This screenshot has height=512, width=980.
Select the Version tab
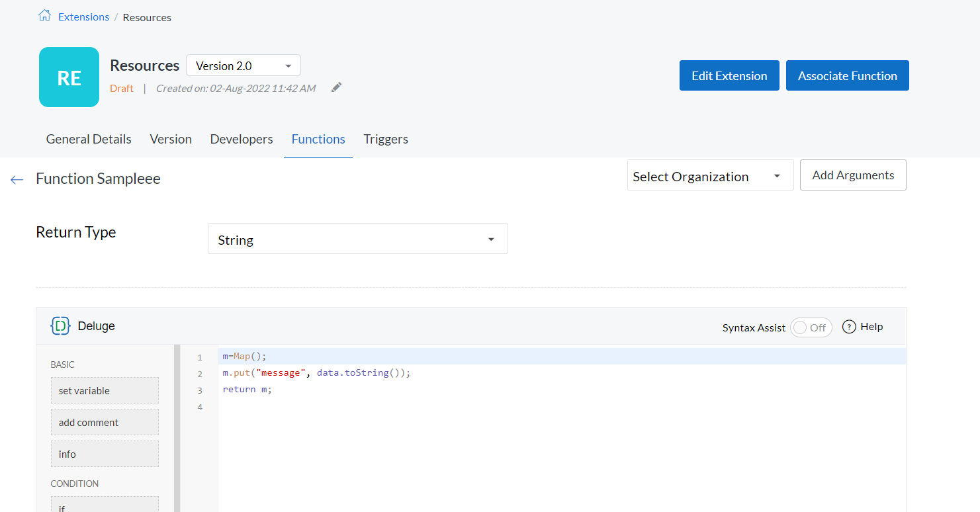click(x=171, y=139)
